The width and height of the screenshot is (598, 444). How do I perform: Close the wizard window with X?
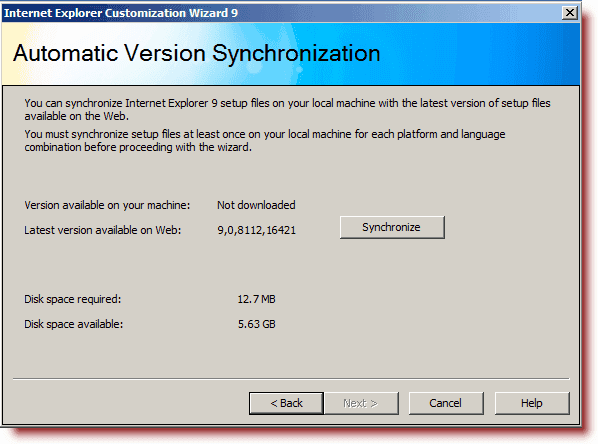(x=570, y=13)
